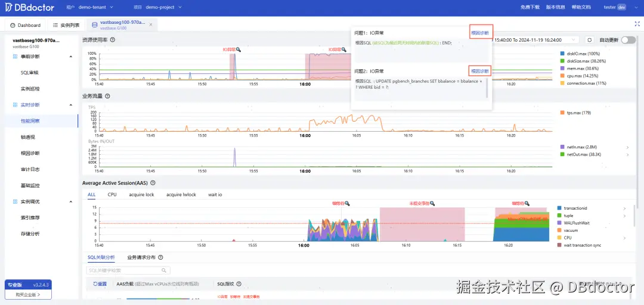Click 根因诊断 link for 问题1
The width and height of the screenshot is (644, 305).
pos(481,32)
